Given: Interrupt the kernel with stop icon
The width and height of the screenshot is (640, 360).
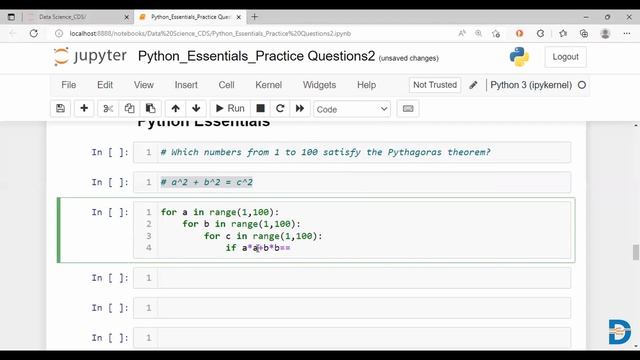Looking at the screenshot, I should coord(260,109).
